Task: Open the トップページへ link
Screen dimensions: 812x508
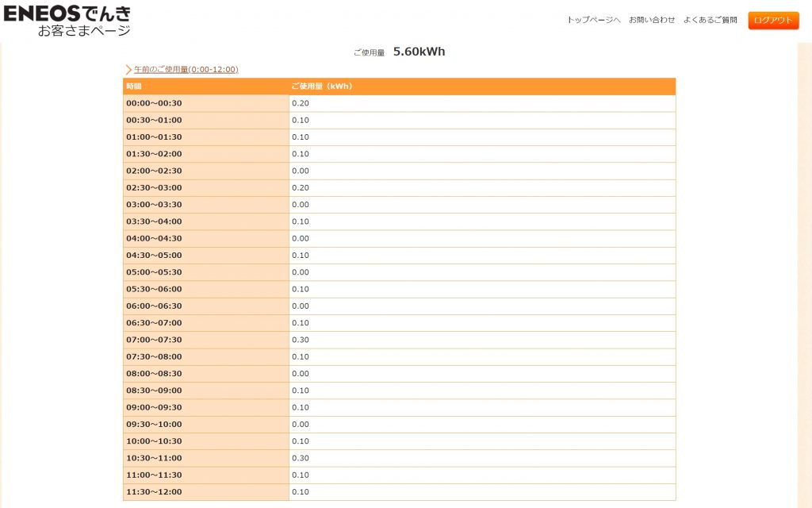Action: coord(593,20)
